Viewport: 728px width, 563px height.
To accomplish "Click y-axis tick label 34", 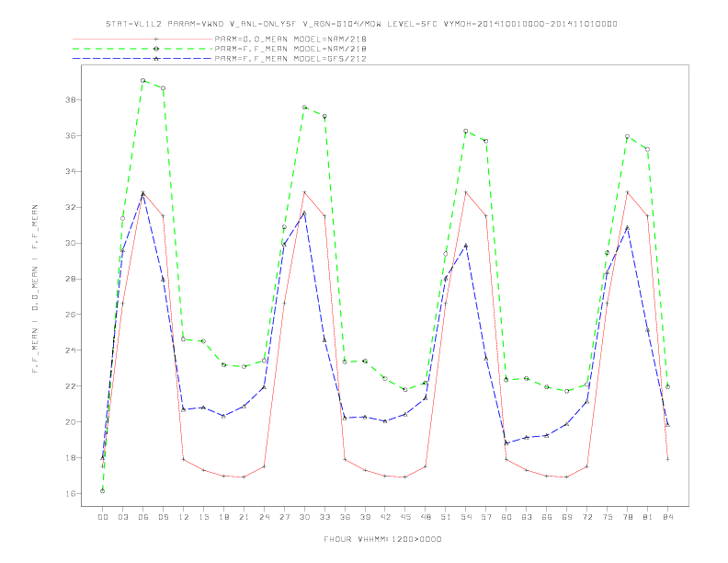I will point(71,171).
